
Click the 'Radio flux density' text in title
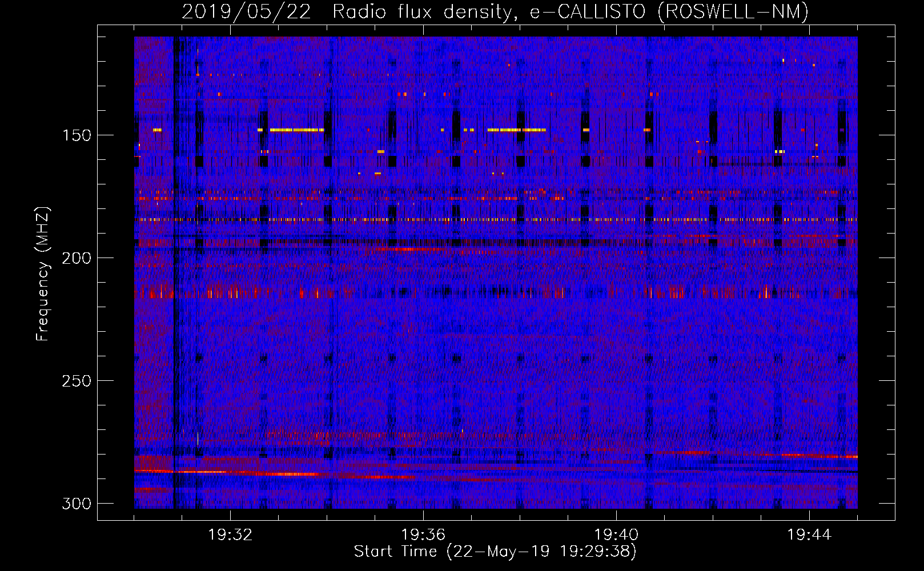click(421, 11)
